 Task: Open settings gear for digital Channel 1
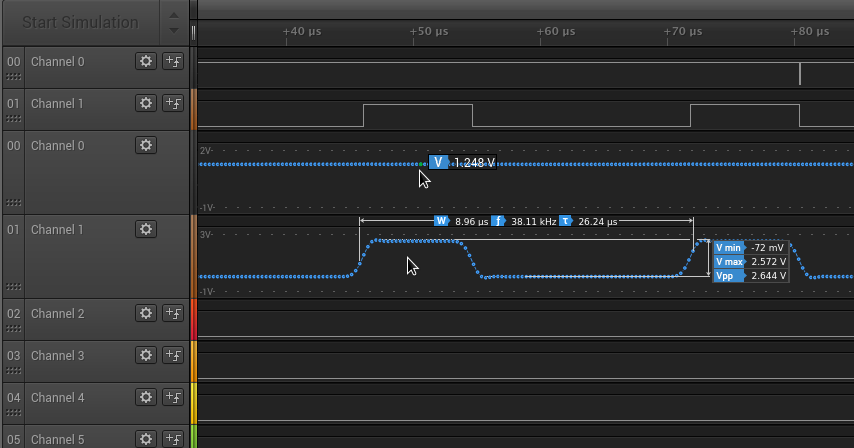146,103
